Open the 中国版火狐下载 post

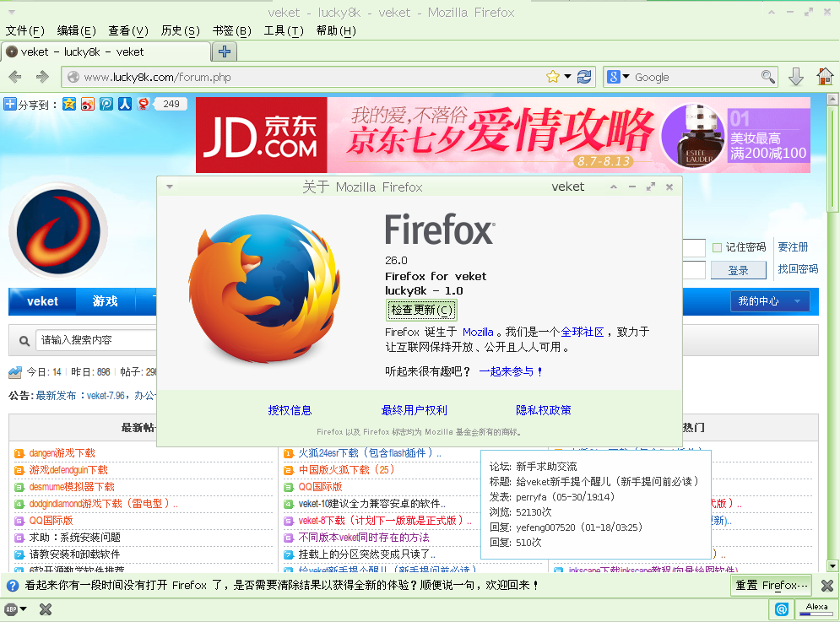[346, 470]
